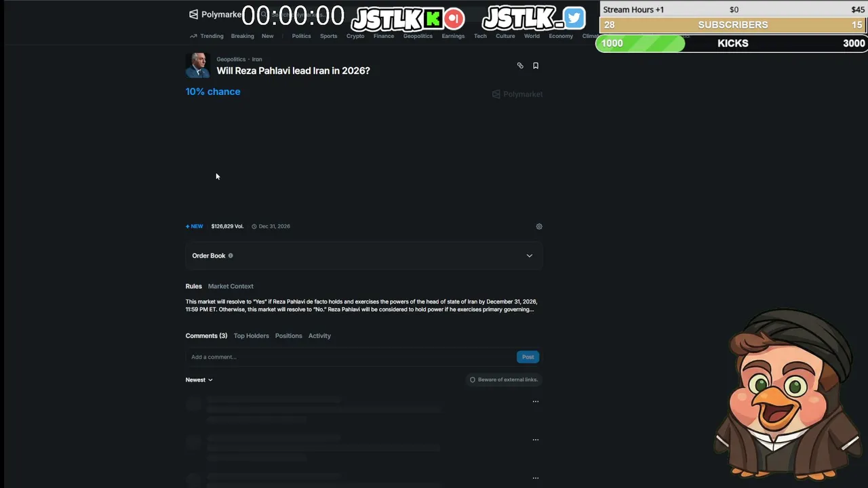Select the Crypto category
The image size is (868, 488).
coord(355,36)
